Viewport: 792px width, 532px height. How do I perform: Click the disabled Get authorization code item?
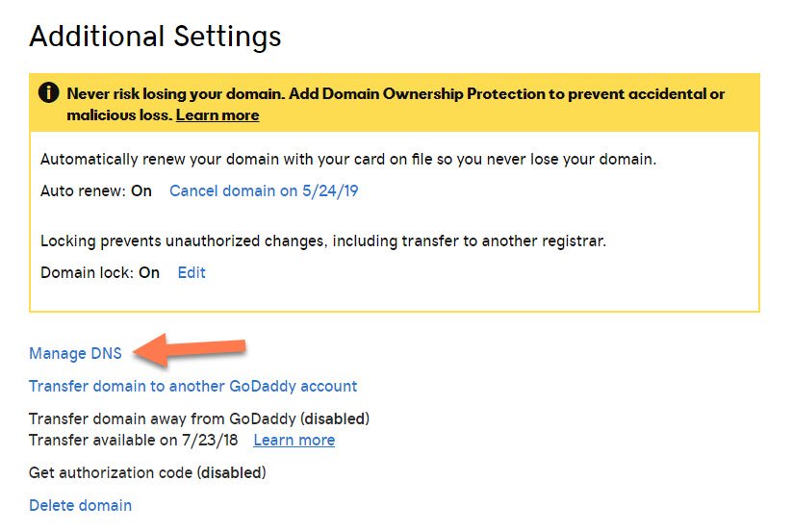147,472
